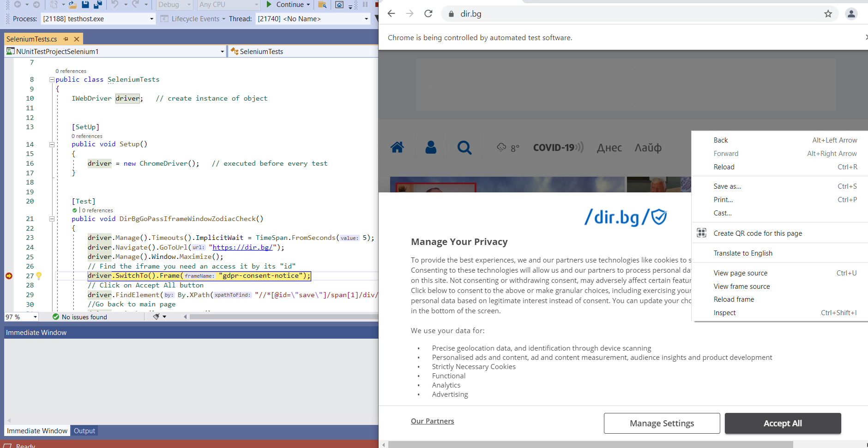Viewport: 868px width, 448px height.
Task: Select Print... in the context menu
Action: [x=780, y=200]
